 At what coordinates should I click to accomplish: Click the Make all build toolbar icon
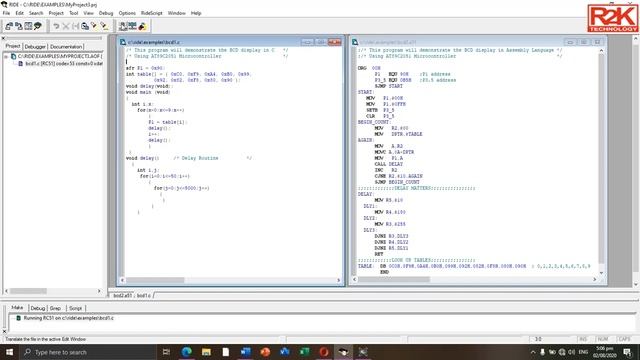(132, 26)
